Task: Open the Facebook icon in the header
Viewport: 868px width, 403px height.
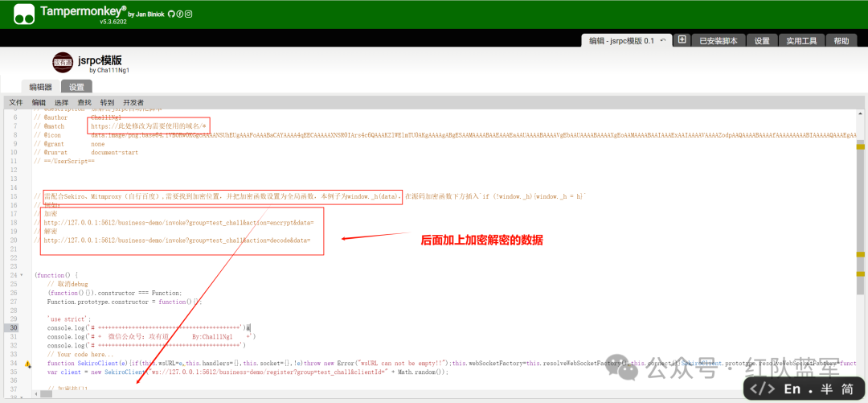Action: (x=179, y=14)
